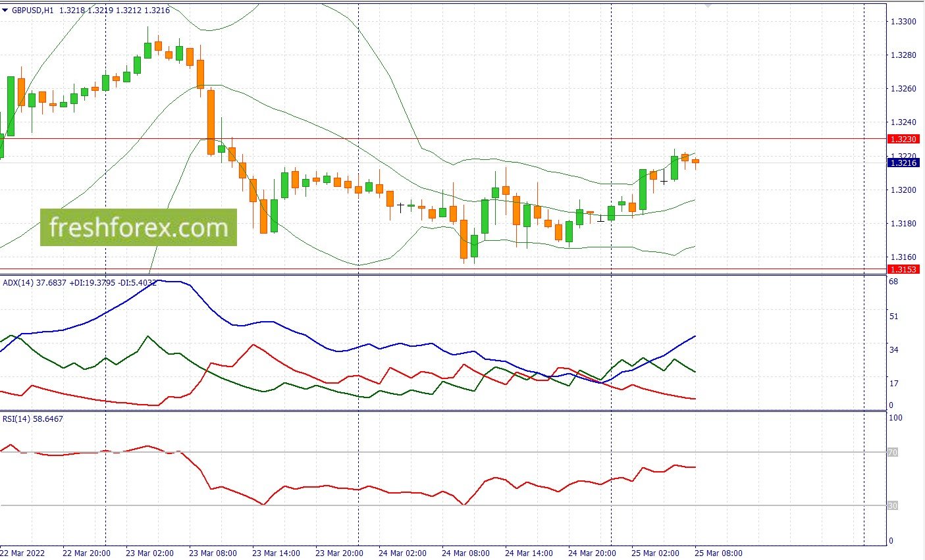
Task: Click the 25 Mar 02:00 time label
Action: 655,553
